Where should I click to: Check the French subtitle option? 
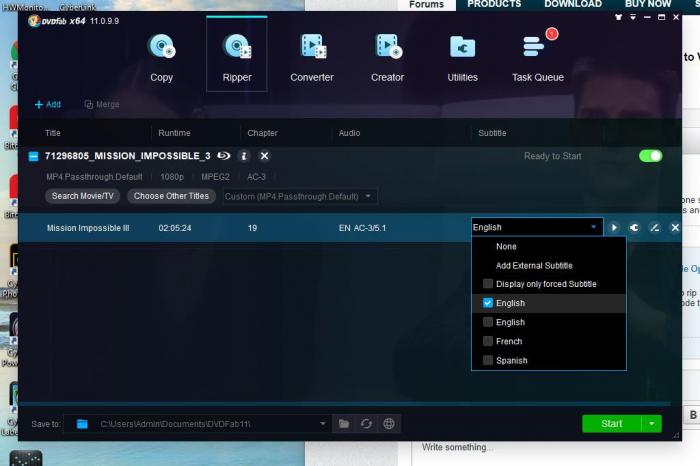[488, 341]
